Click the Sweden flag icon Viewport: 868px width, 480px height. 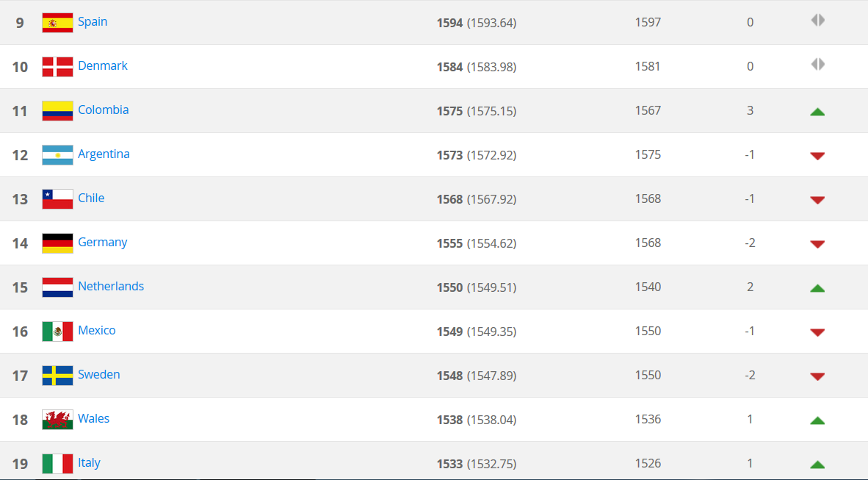point(57,376)
